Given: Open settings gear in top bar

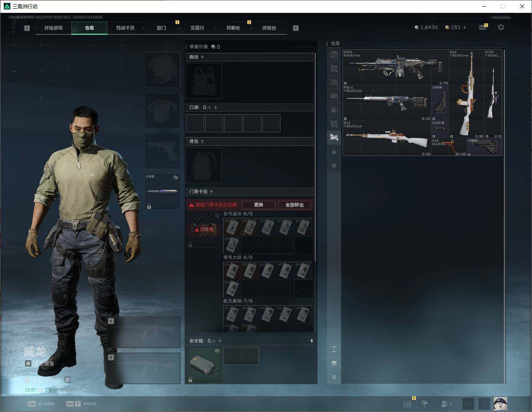Looking at the screenshot, I should [x=501, y=27].
